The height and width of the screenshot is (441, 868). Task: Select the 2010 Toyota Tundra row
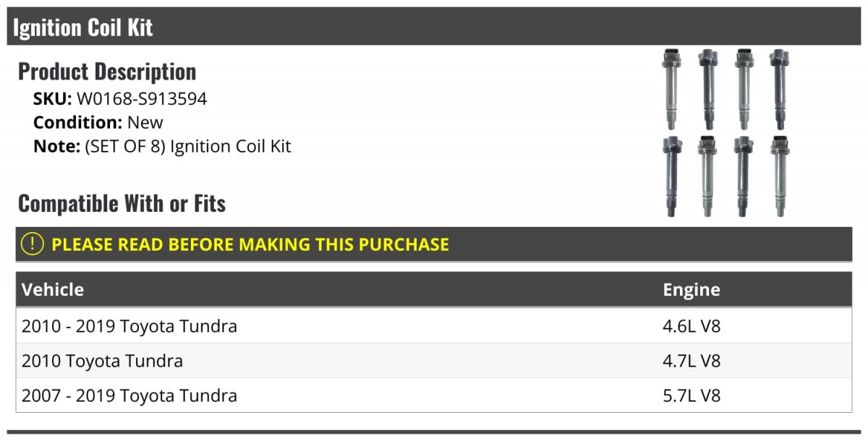tap(102, 361)
